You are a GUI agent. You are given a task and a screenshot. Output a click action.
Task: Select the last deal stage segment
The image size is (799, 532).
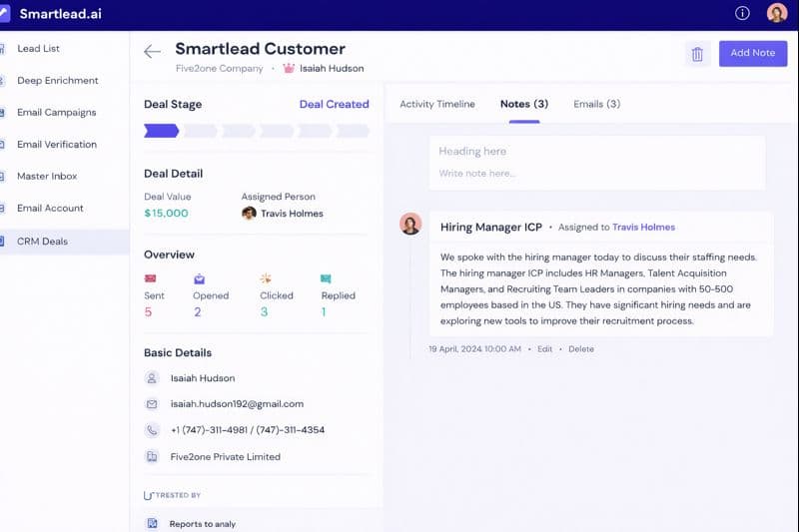(x=353, y=131)
